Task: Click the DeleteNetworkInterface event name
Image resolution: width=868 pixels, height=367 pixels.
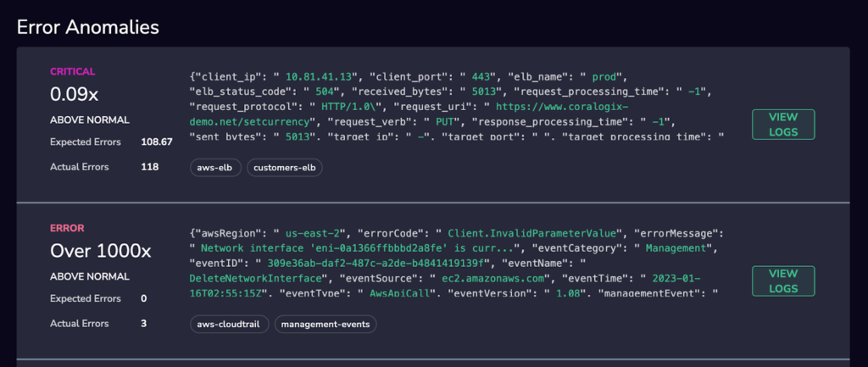Action: 257,278
